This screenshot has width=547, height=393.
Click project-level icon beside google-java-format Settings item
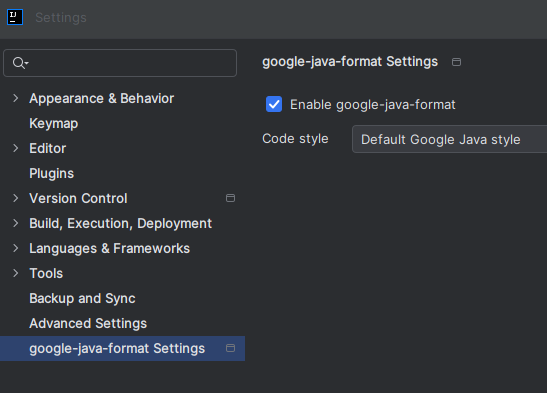point(230,348)
